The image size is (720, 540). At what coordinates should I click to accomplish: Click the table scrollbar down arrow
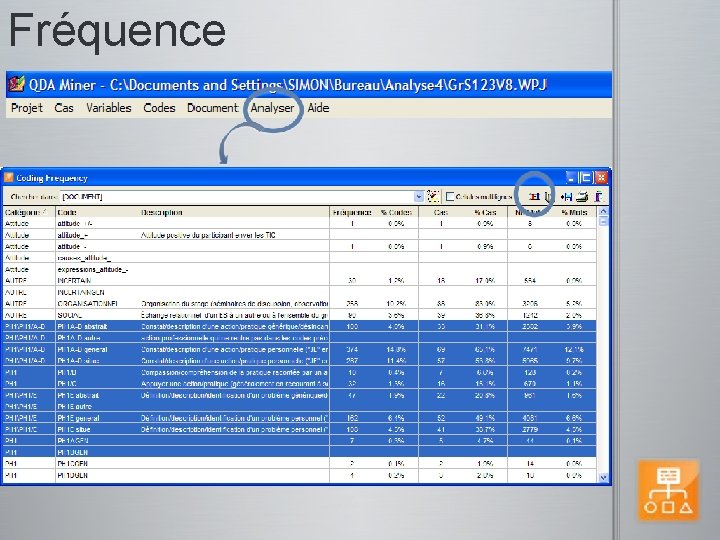[x=603, y=478]
